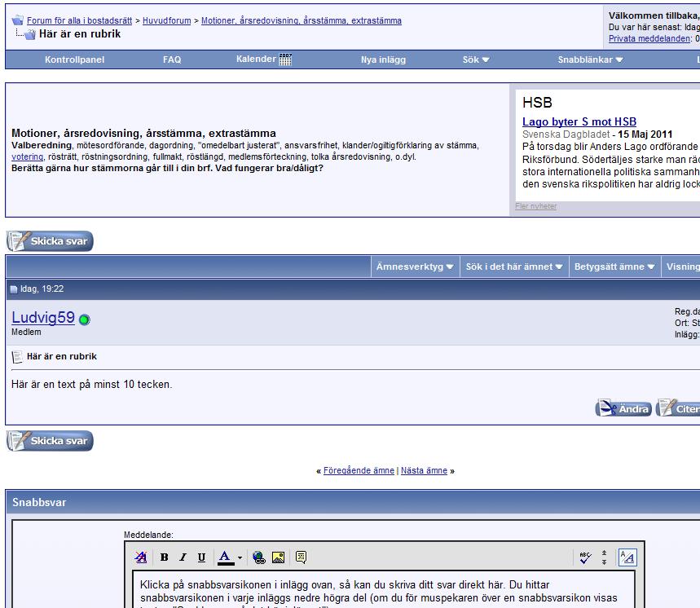This screenshot has width=700, height=608.
Task: Go to Nästa ämne link
Action: [424, 470]
